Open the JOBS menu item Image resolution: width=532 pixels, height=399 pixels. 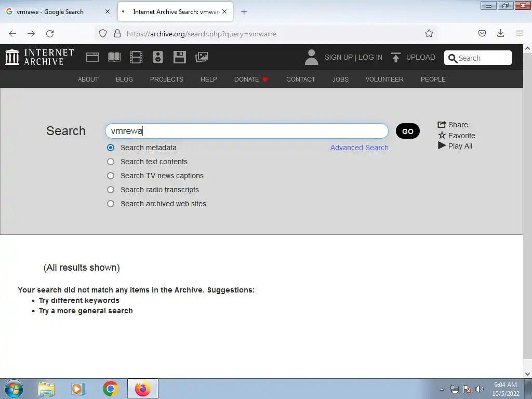340,79
